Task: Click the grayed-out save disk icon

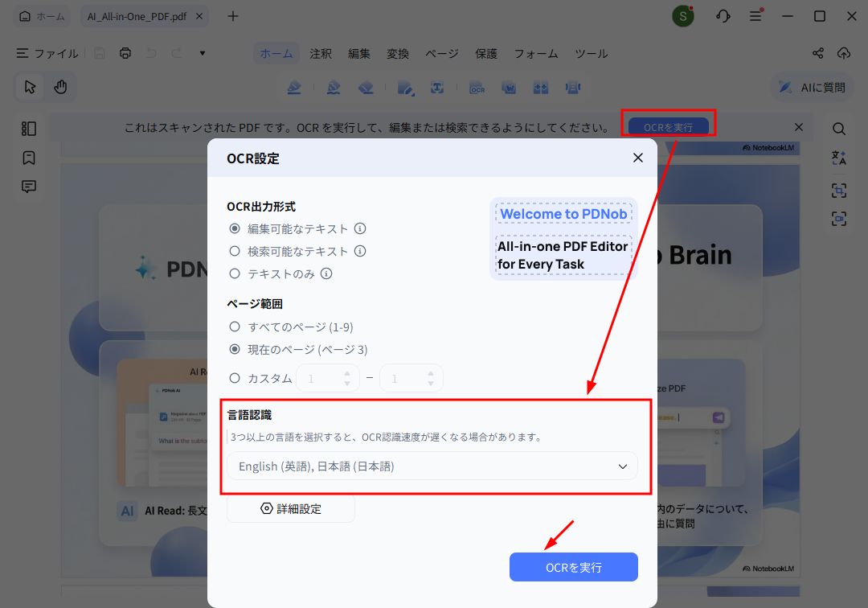Action: coord(100,53)
